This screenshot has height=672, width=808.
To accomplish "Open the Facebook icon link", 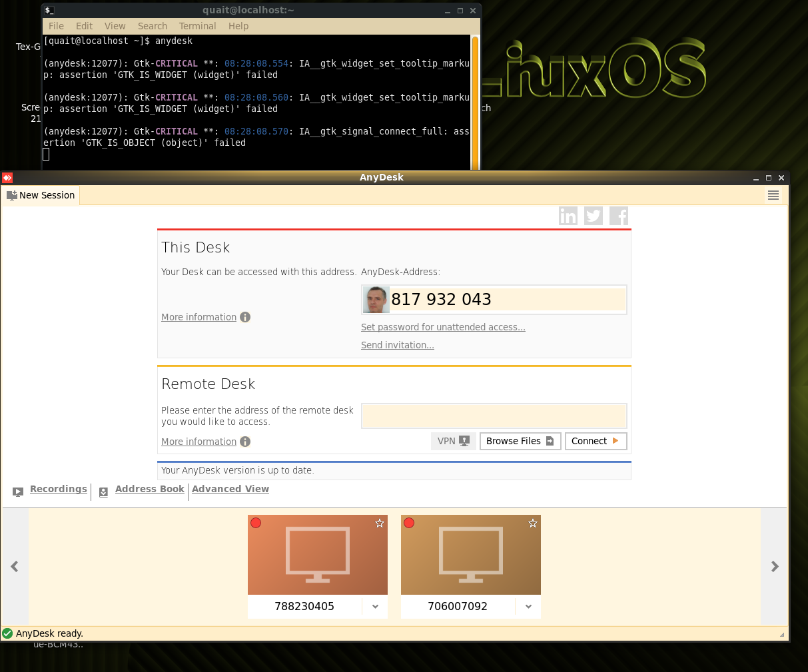I will pos(618,216).
